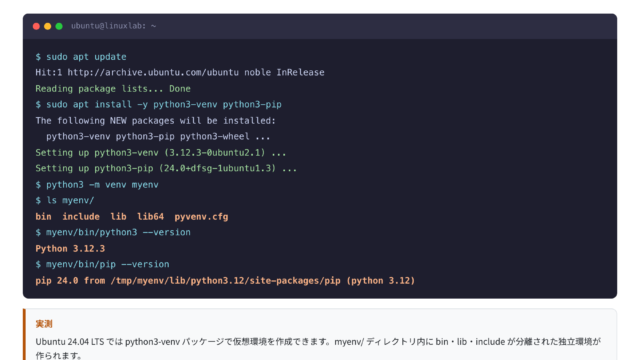Viewport: 640px width, 360px height.
Task: Click the 'Setting up python3-venv' line
Action: click(x=161, y=153)
